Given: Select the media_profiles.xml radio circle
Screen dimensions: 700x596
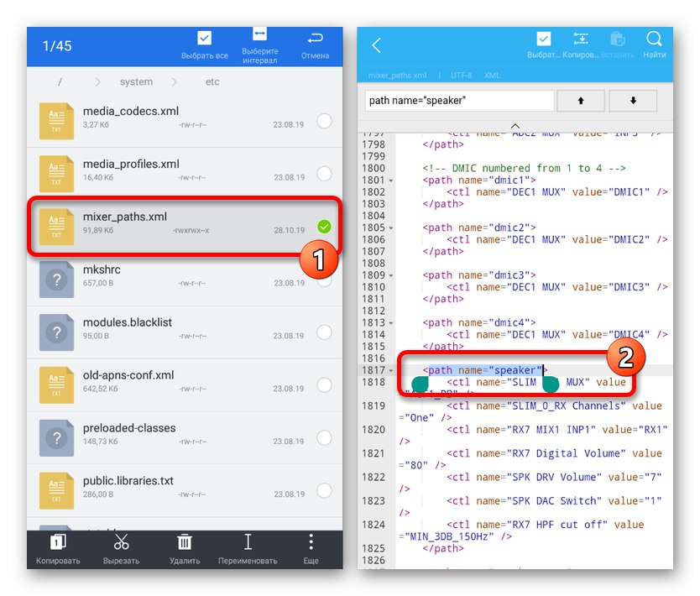Looking at the screenshot, I should (324, 174).
